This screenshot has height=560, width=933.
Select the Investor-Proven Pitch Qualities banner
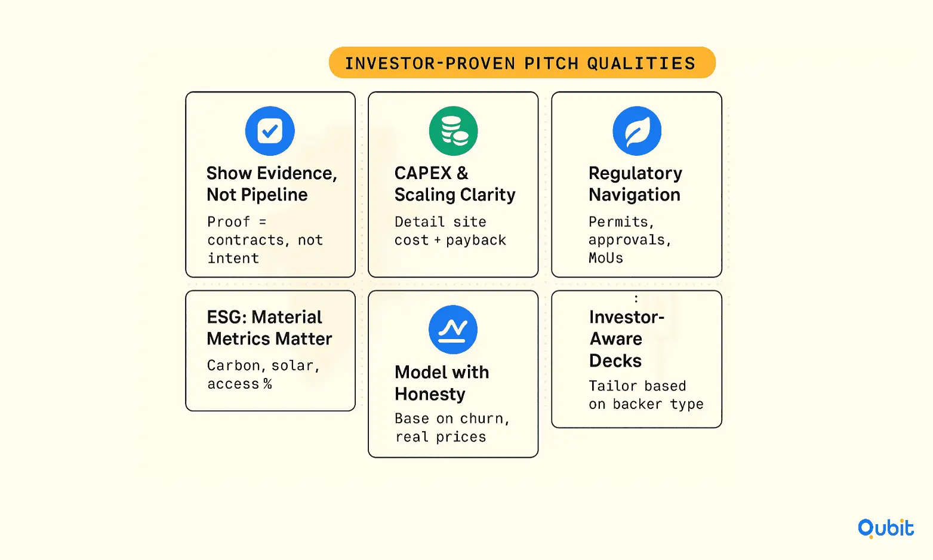click(522, 63)
